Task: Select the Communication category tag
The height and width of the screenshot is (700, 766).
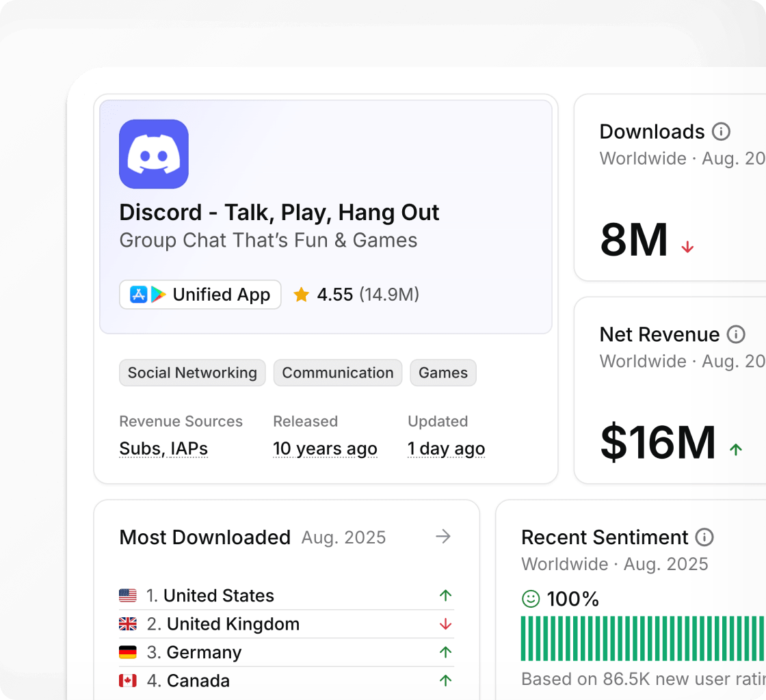Action: [338, 373]
